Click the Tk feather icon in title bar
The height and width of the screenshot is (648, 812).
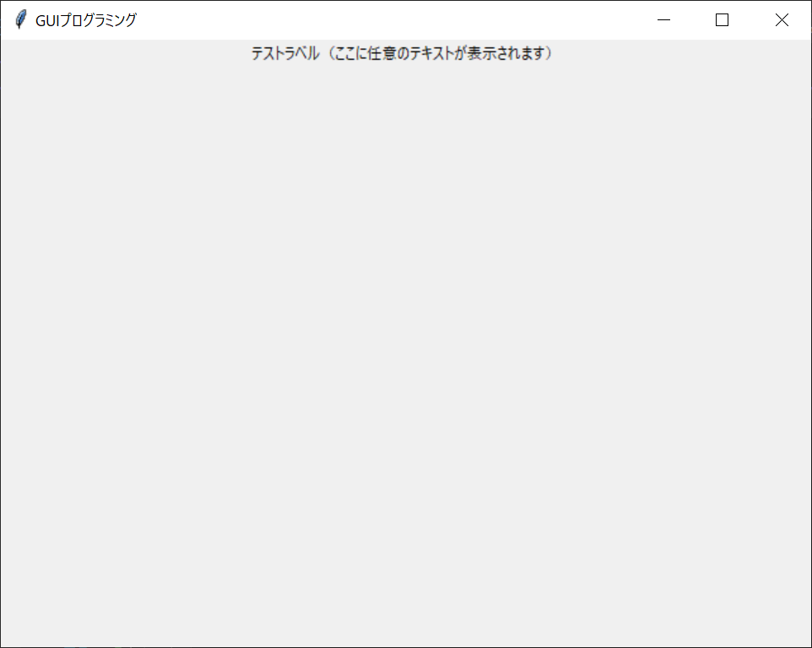pyautogui.click(x=21, y=19)
